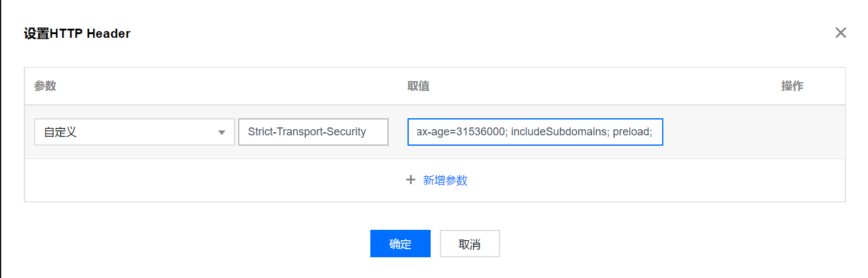Image resolution: width=868 pixels, height=278 pixels.
Task: Click the 自定义 label text in the selector
Action: click(60, 132)
